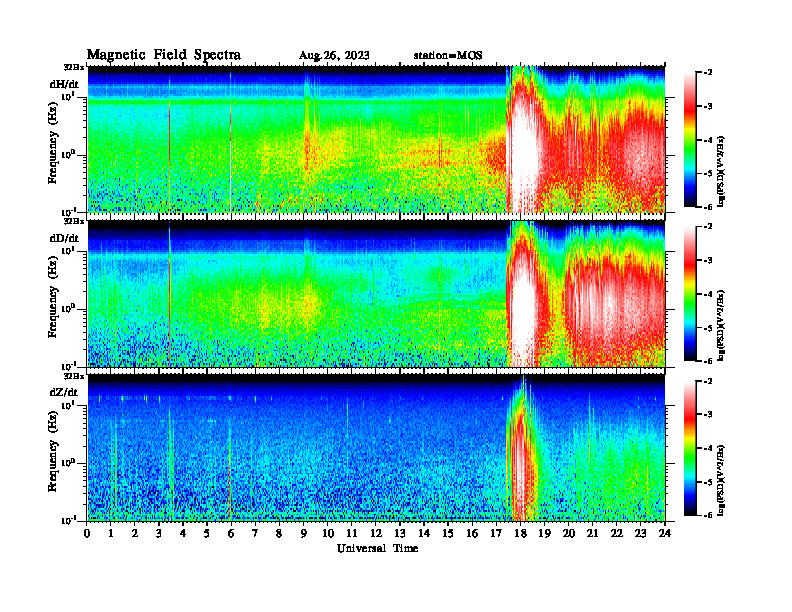792x612 pixels.
Task: Click the dD/dt color scale bar
Action: click(x=690, y=294)
